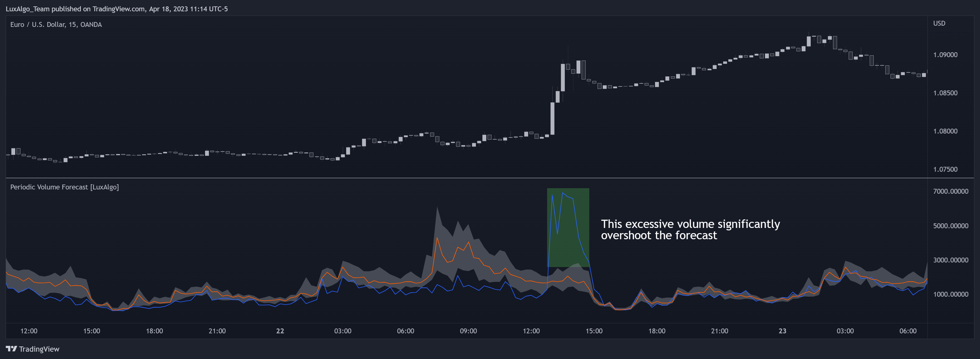This screenshot has height=359, width=980.
Task: Click the 1.08500 price axis label
Action: tap(945, 93)
